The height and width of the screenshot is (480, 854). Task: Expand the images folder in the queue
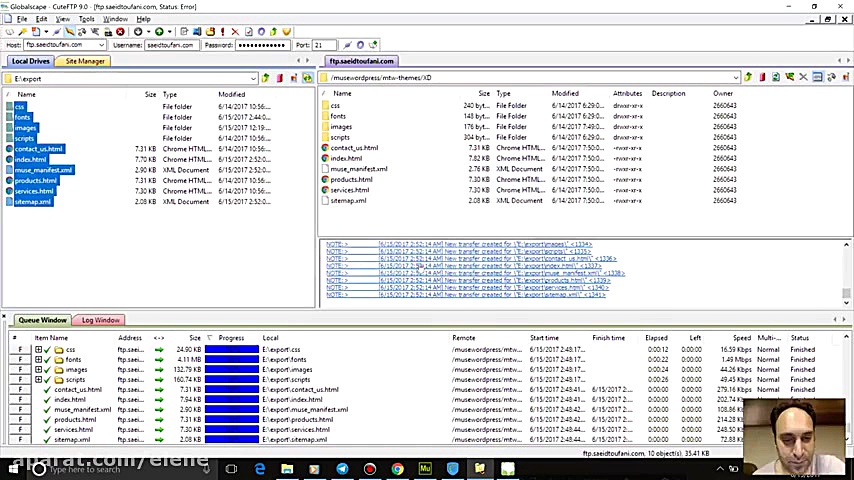[x=38, y=370]
